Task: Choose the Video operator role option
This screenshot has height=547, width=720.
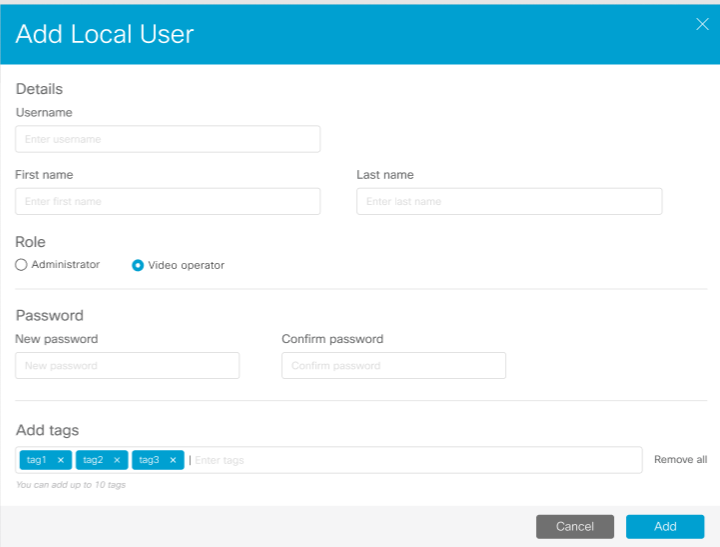Action: click(x=138, y=266)
